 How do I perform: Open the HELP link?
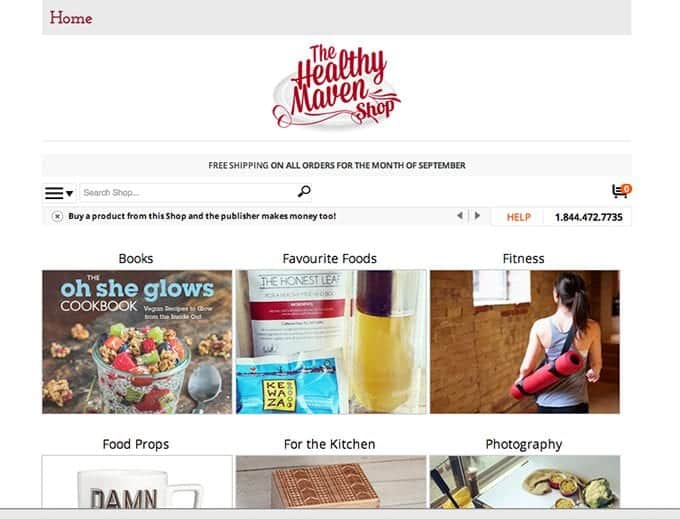click(x=519, y=217)
